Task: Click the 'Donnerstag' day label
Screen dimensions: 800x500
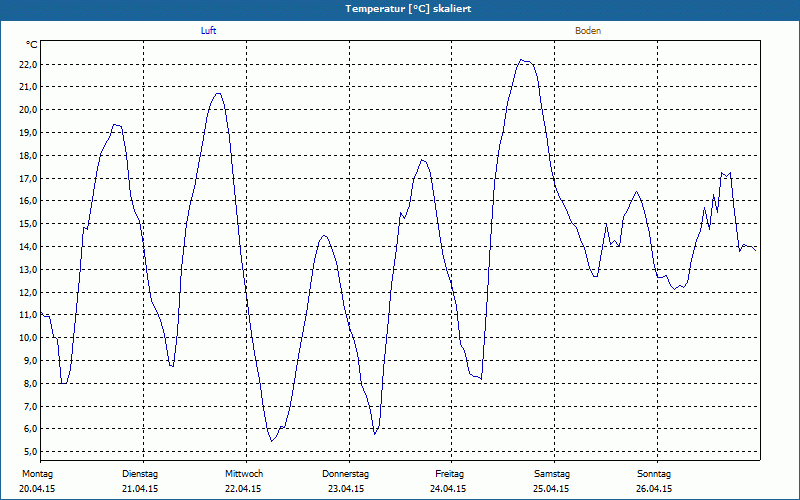Action: click(x=345, y=474)
